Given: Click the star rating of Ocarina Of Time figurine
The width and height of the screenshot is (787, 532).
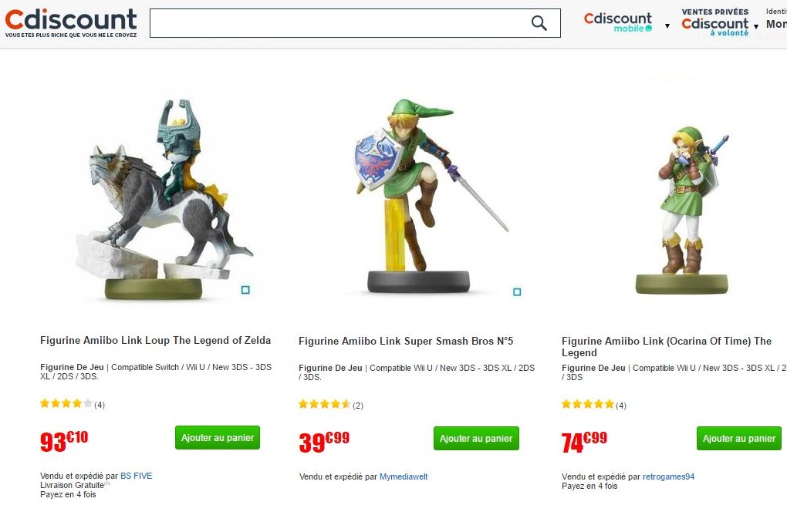Looking at the screenshot, I should (x=588, y=404).
